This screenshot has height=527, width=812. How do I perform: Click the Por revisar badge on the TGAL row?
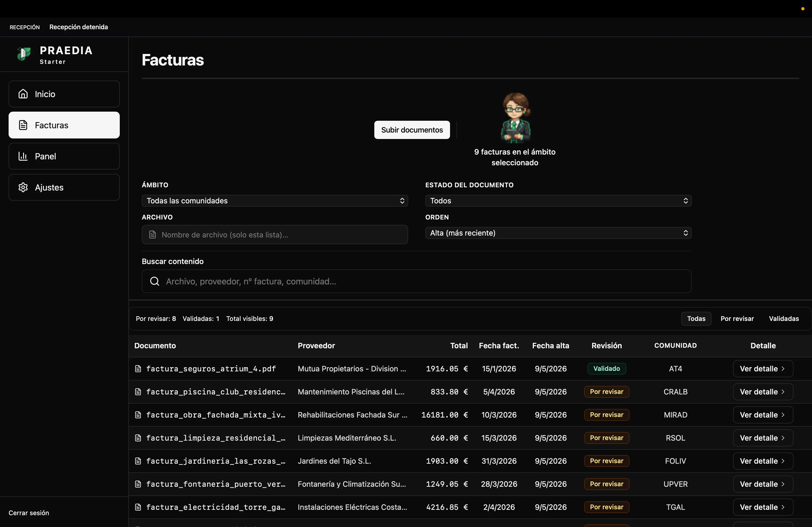(607, 507)
